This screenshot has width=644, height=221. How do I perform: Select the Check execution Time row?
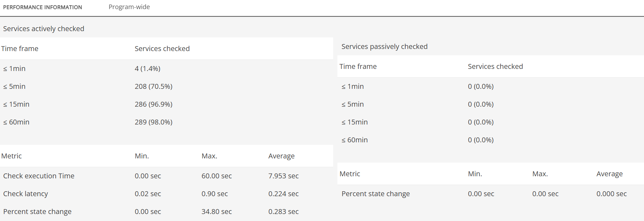(38, 176)
